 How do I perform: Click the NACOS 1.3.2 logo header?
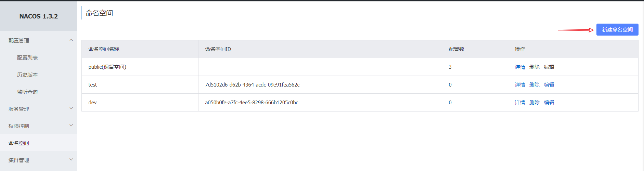[38, 16]
